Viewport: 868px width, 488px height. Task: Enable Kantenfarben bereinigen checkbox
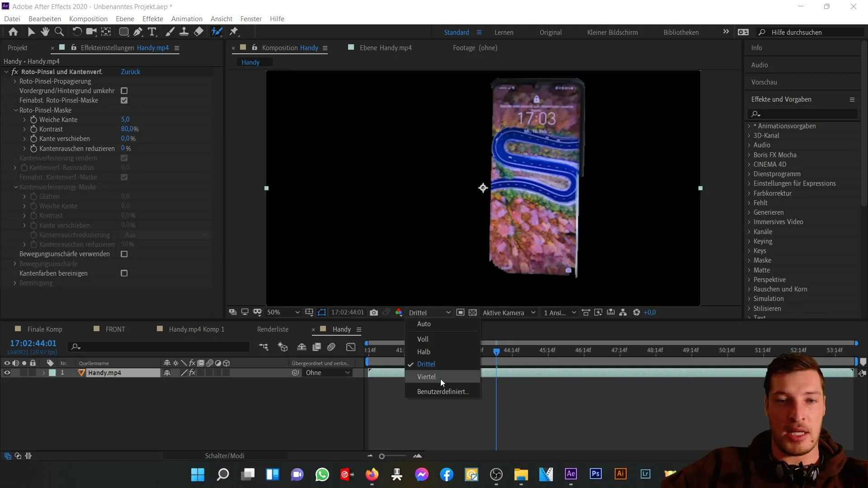click(x=124, y=273)
